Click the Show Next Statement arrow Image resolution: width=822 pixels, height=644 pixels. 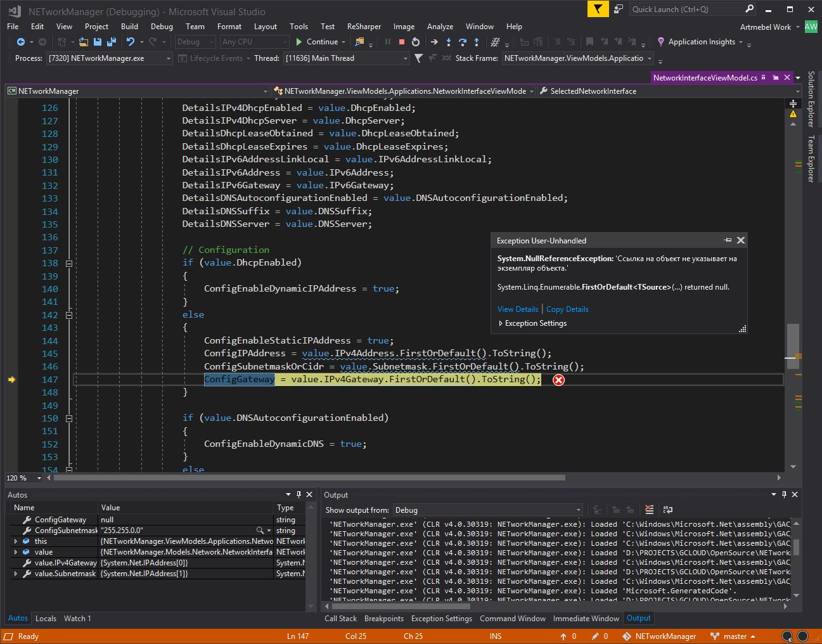click(x=434, y=42)
